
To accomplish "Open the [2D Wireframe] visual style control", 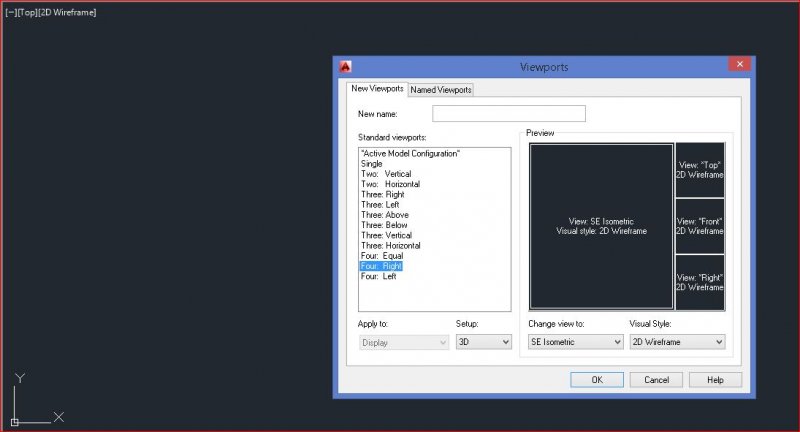I will click(67, 12).
